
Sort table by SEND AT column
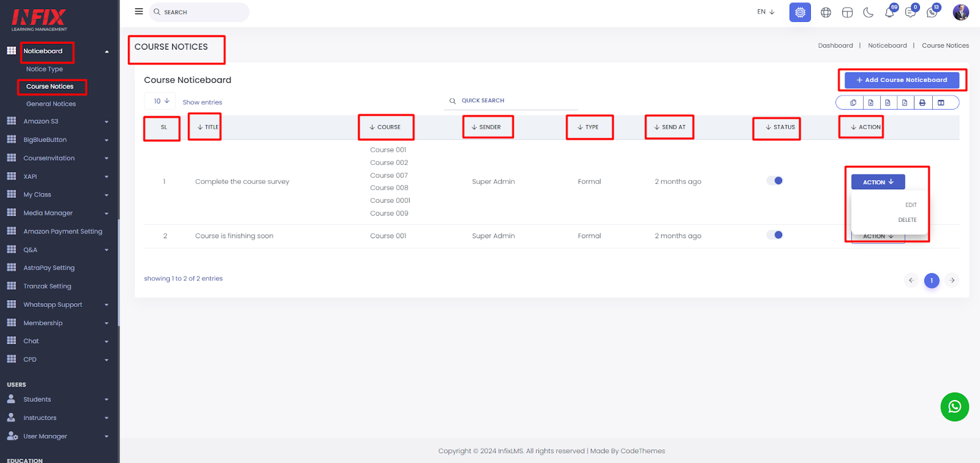[669, 127]
